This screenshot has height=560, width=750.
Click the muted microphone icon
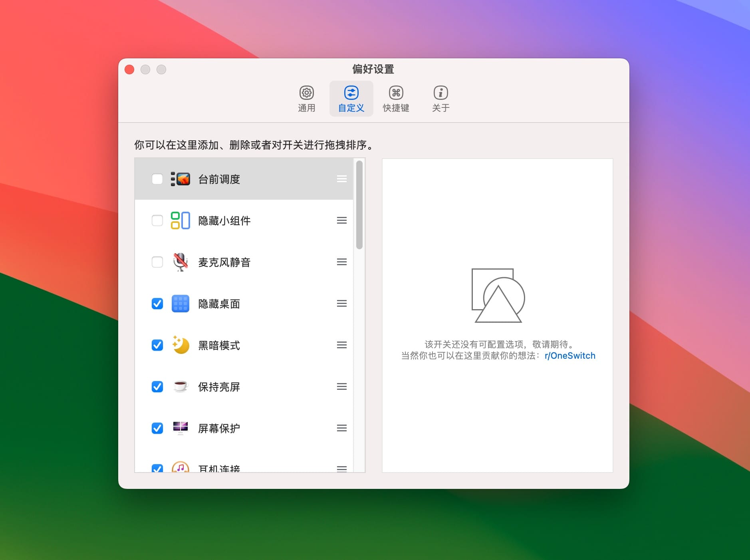point(180,262)
